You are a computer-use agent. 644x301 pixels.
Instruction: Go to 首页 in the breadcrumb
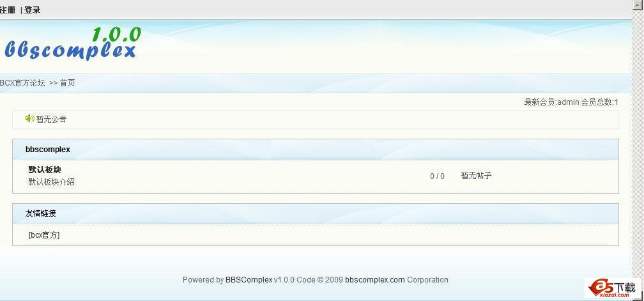point(67,83)
